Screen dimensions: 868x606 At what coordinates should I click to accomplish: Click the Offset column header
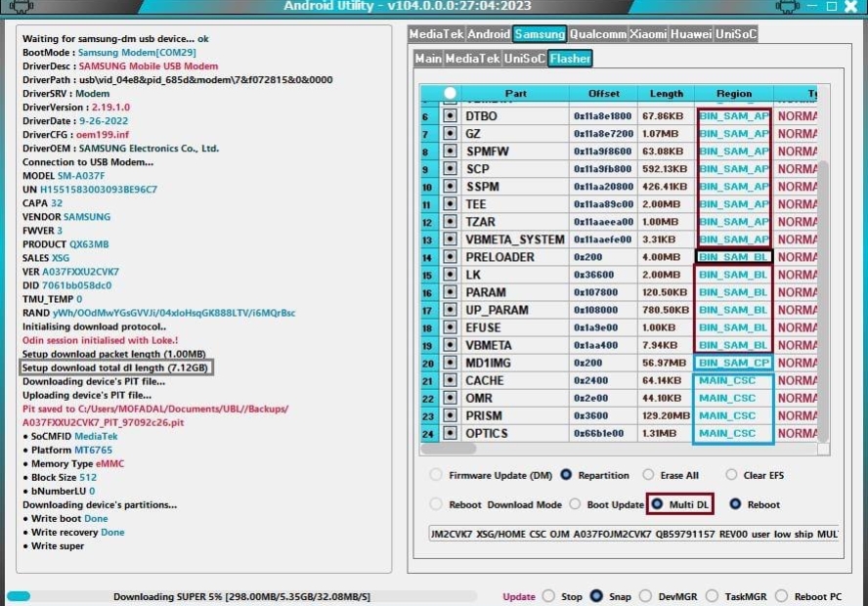point(604,94)
